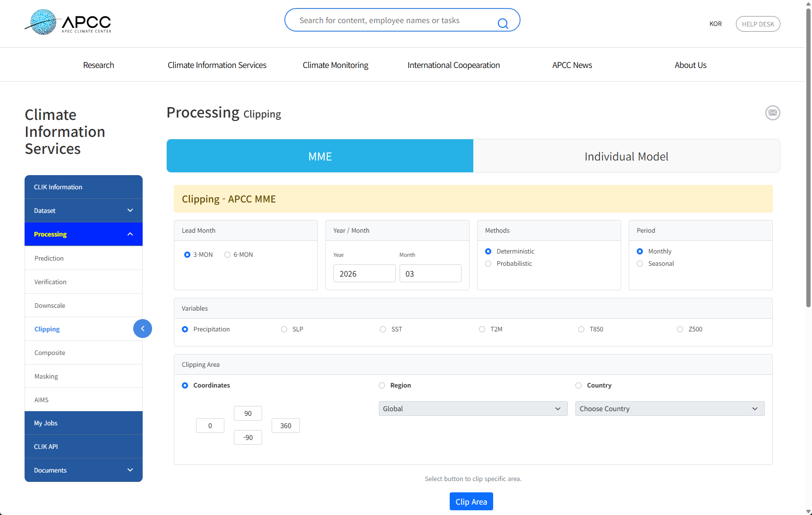Screen dimensions: 812x515
Task: Choose Country as clipping area
Action: click(579, 386)
